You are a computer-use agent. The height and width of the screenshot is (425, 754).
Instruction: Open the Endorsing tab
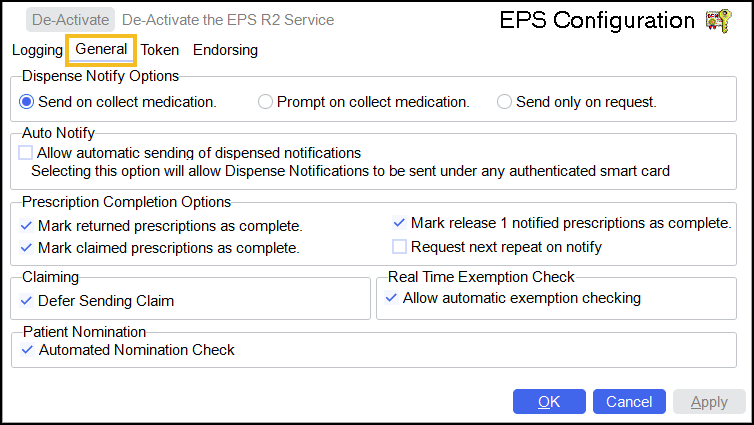pos(225,50)
